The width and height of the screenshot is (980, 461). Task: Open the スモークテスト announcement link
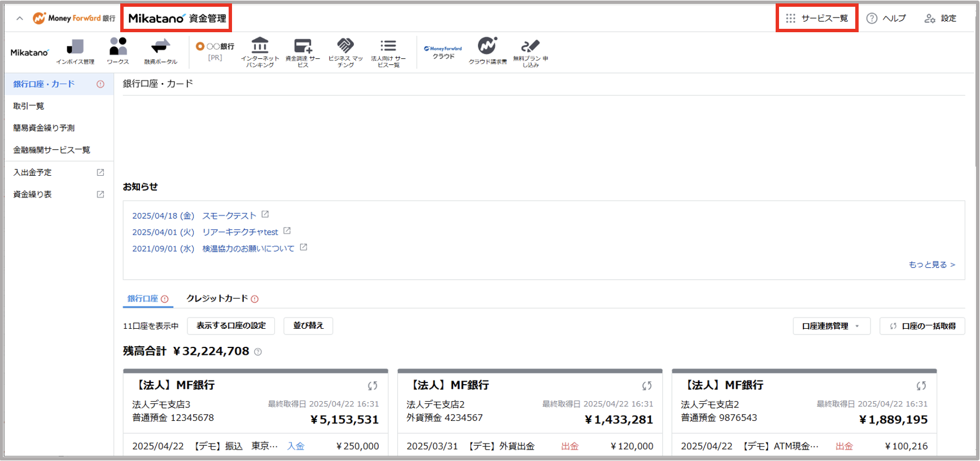229,216
